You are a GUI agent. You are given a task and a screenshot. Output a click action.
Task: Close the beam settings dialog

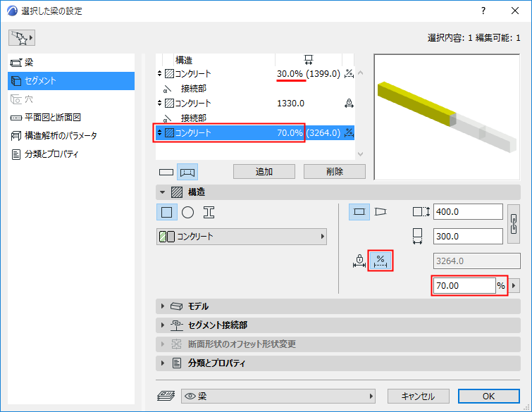[514, 11]
